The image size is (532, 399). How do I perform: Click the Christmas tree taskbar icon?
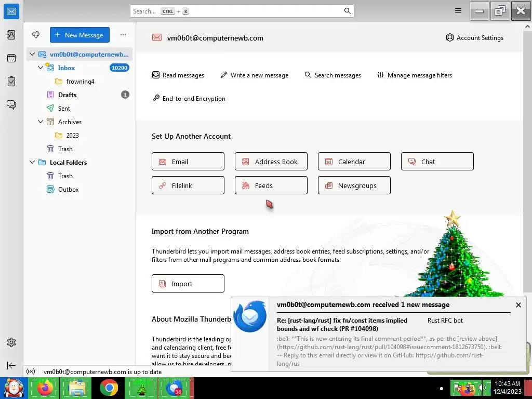point(141,388)
